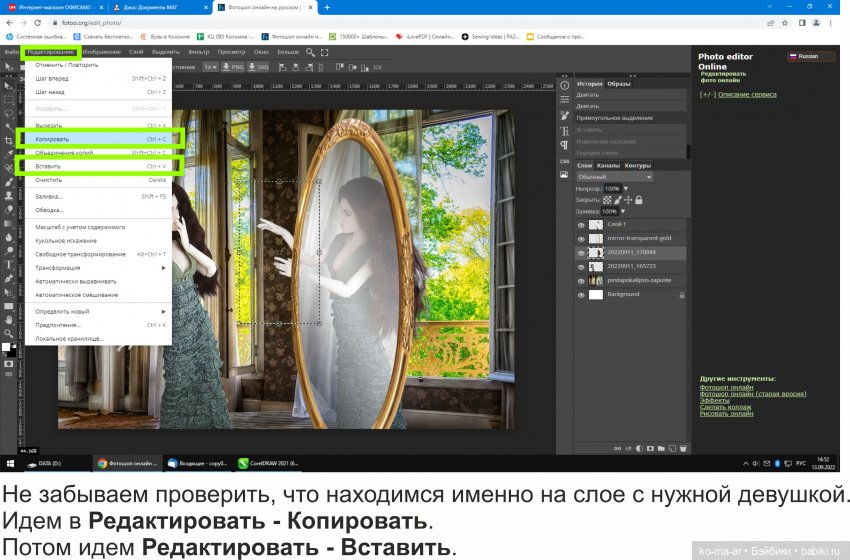850x560 pixels.
Task: Choose Вставить from the edit menu
Action: (101, 166)
